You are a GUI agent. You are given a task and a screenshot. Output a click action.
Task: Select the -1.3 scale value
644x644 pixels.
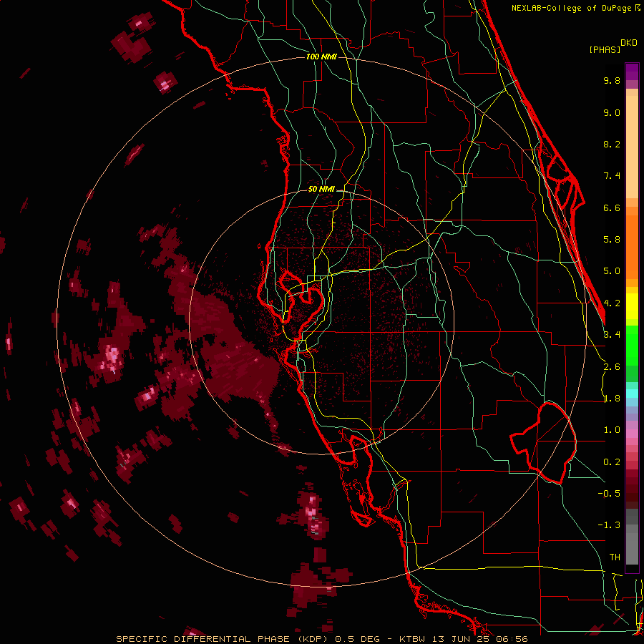click(x=609, y=525)
